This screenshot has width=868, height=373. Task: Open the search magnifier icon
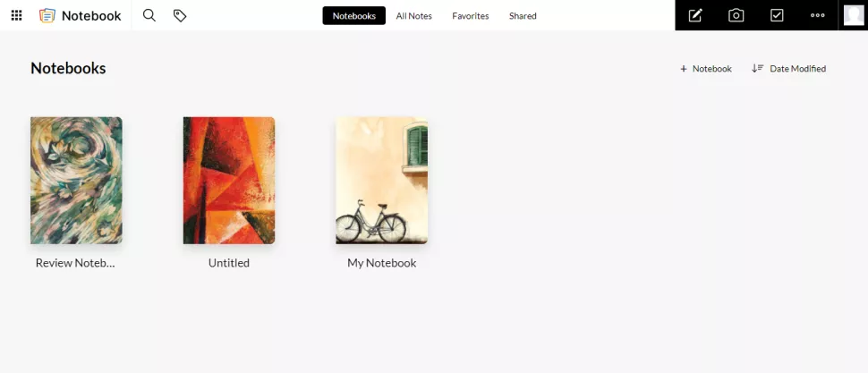coord(149,15)
